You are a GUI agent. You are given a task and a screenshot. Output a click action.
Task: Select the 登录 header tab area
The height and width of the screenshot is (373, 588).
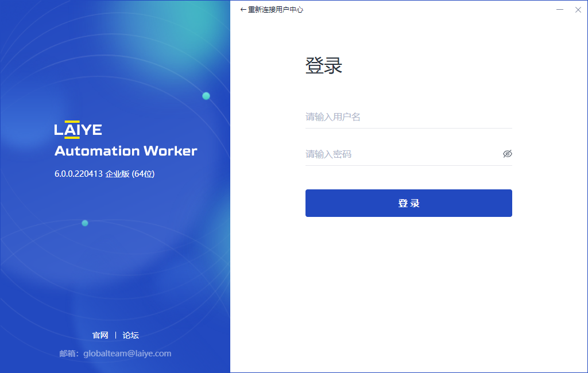(x=324, y=65)
